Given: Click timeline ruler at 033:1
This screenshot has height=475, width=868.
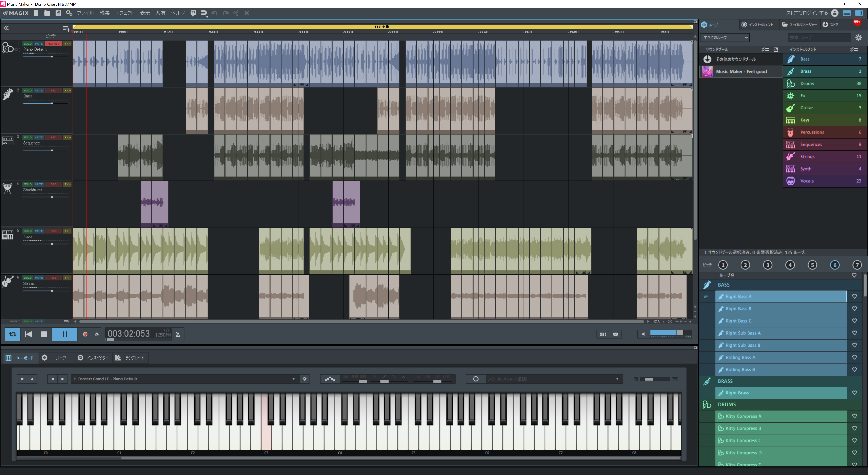Looking at the screenshot, I should [259, 32].
